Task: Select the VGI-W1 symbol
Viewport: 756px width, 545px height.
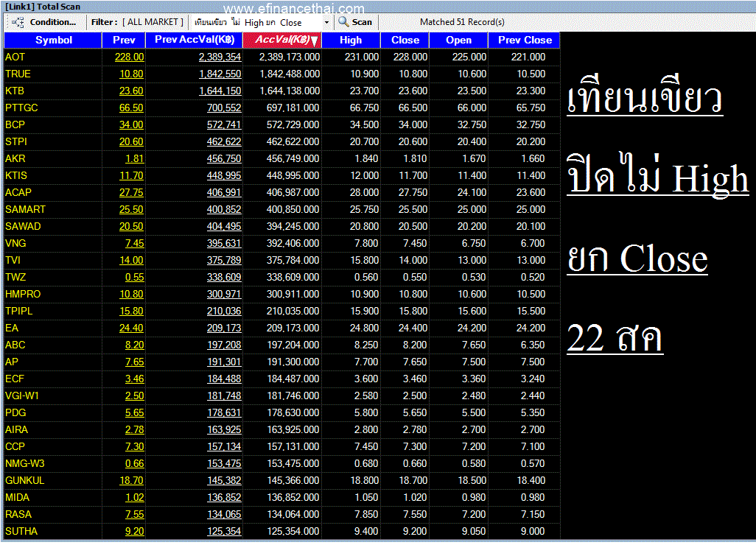Action: [x=21, y=395]
